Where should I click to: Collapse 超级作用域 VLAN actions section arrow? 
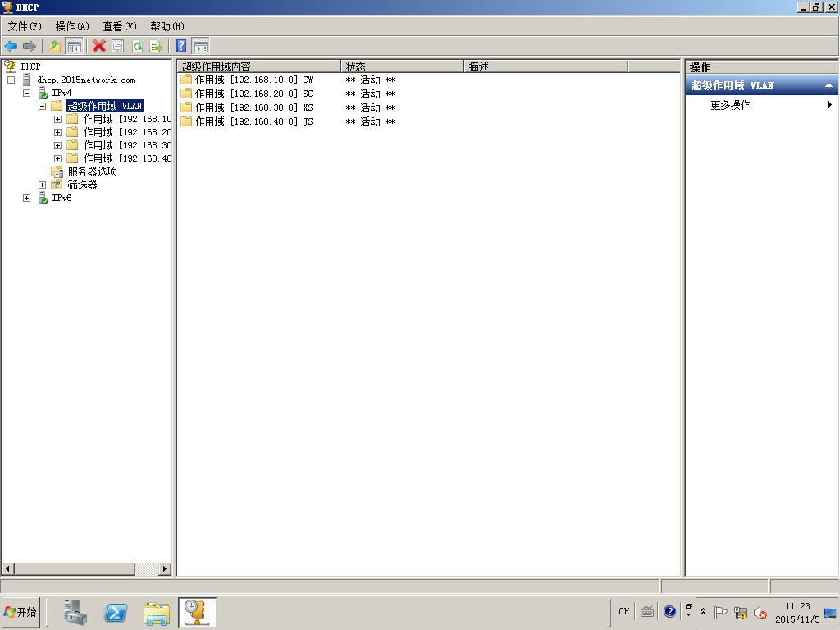coord(829,85)
